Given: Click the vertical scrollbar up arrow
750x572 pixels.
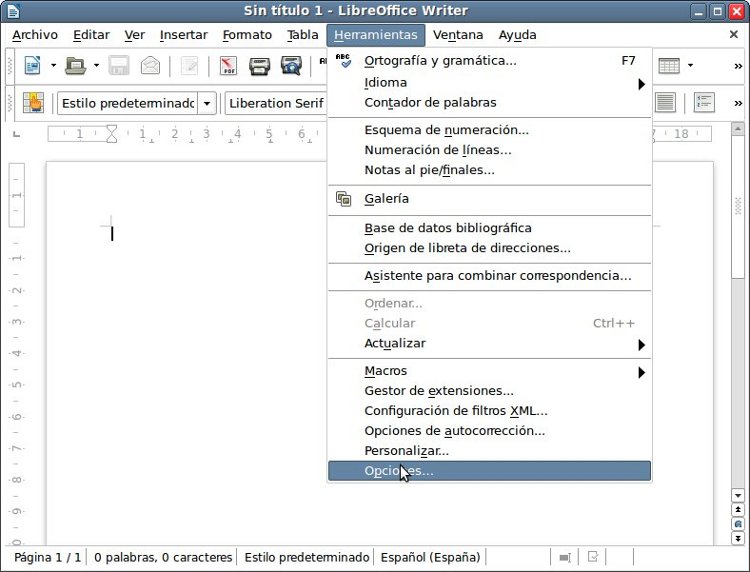Looking at the screenshot, I should [x=738, y=129].
